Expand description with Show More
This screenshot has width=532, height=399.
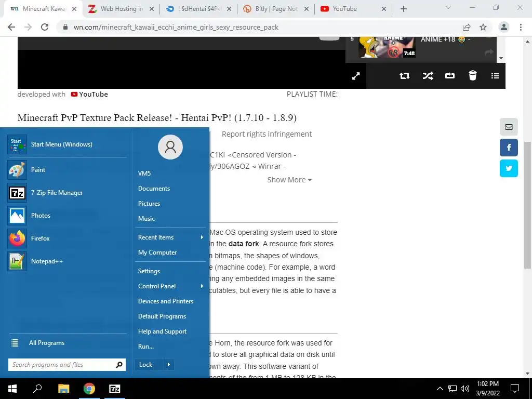pos(289,180)
